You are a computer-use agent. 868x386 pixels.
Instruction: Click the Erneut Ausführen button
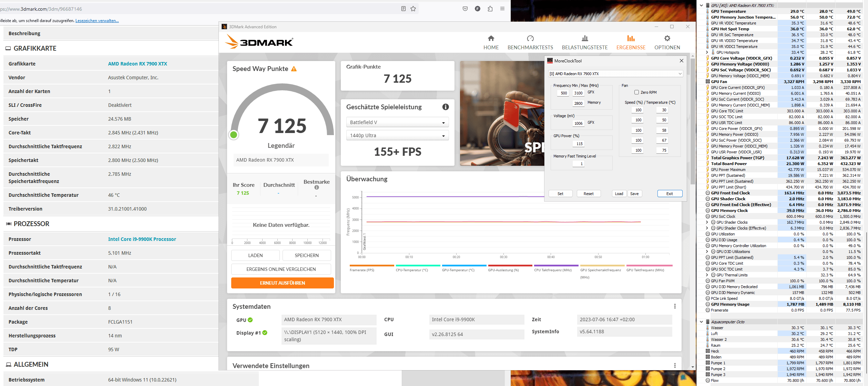point(282,283)
